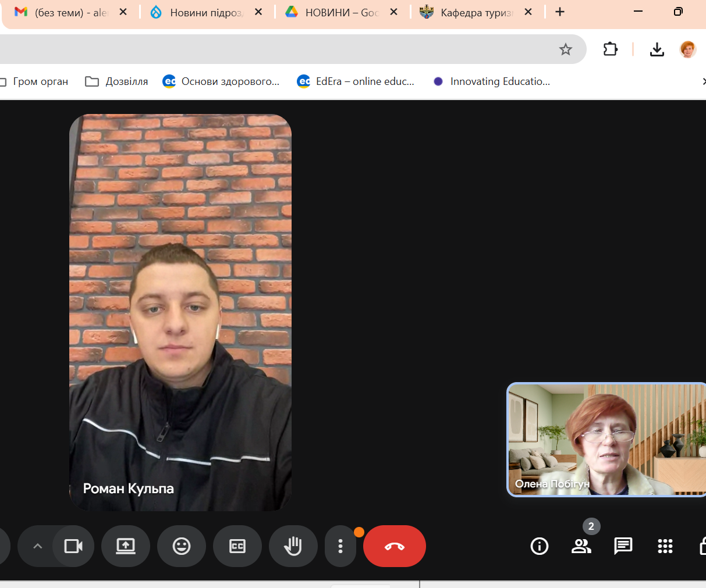Toggle closed captions
Image resolution: width=706 pixels, height=588 pixels.
[237, 546]
